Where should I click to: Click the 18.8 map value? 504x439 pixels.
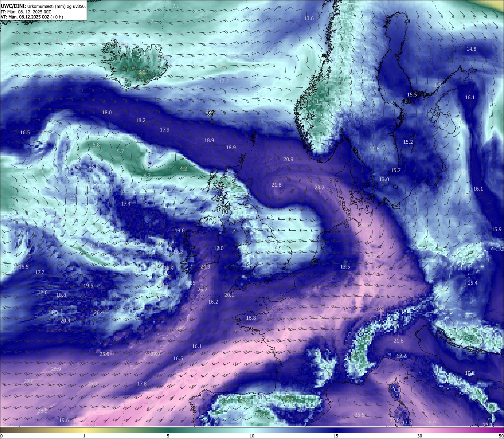tap(61, 295)
